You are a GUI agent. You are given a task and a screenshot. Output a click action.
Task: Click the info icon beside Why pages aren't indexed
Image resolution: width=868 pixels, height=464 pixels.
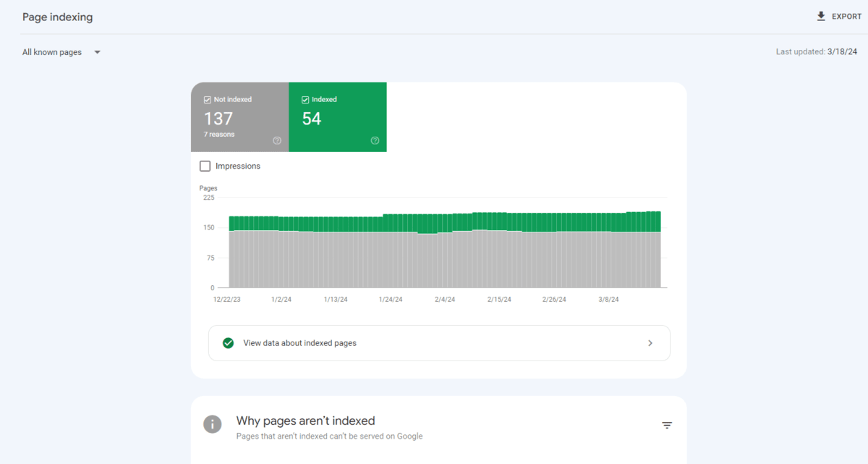(x=212, y=425)
